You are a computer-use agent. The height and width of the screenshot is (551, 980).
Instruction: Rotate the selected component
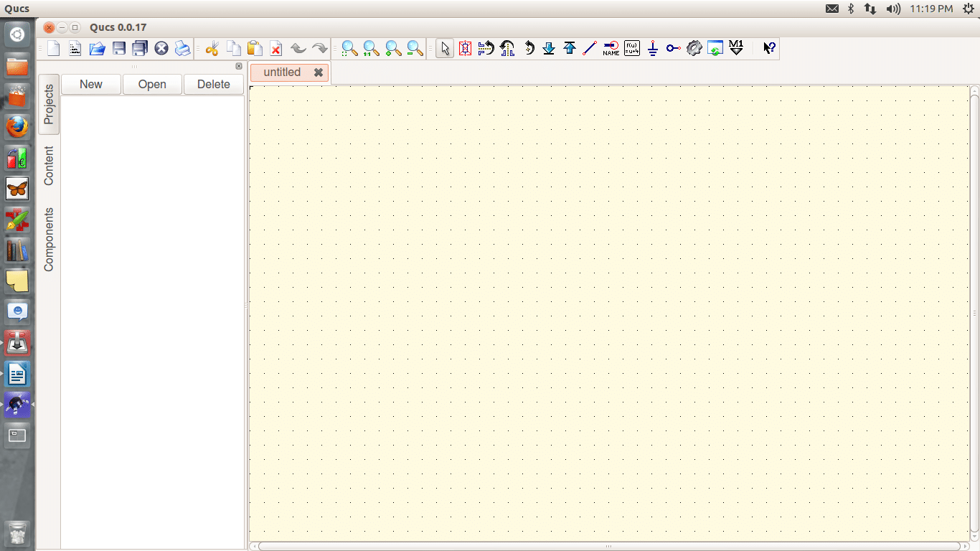(x=529, y=49)
